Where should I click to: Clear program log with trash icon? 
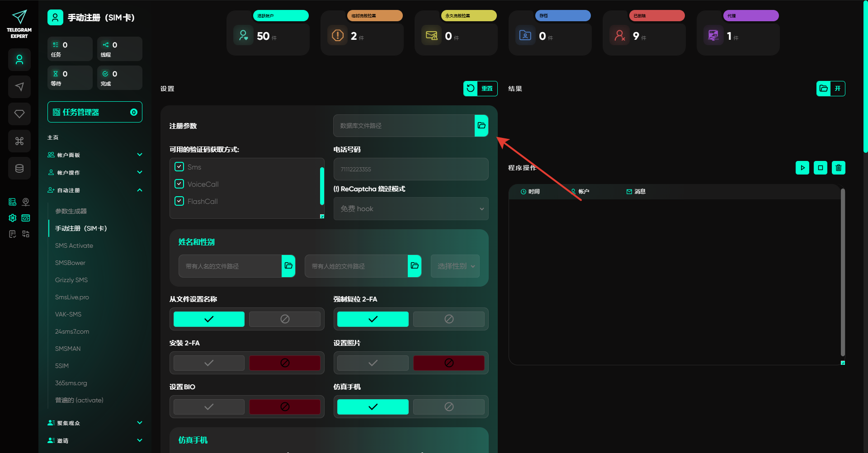pos(839,168)
